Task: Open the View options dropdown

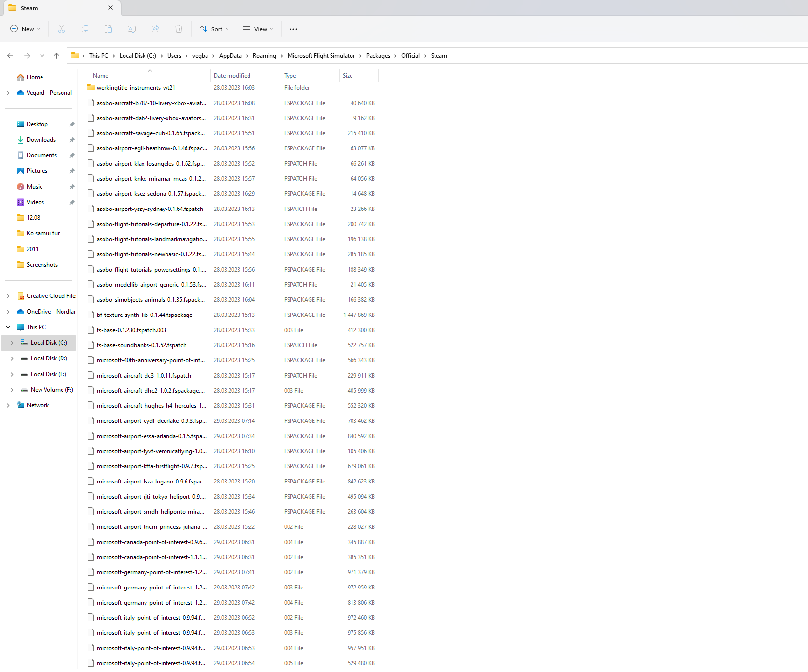Action: tap(258, 29)
